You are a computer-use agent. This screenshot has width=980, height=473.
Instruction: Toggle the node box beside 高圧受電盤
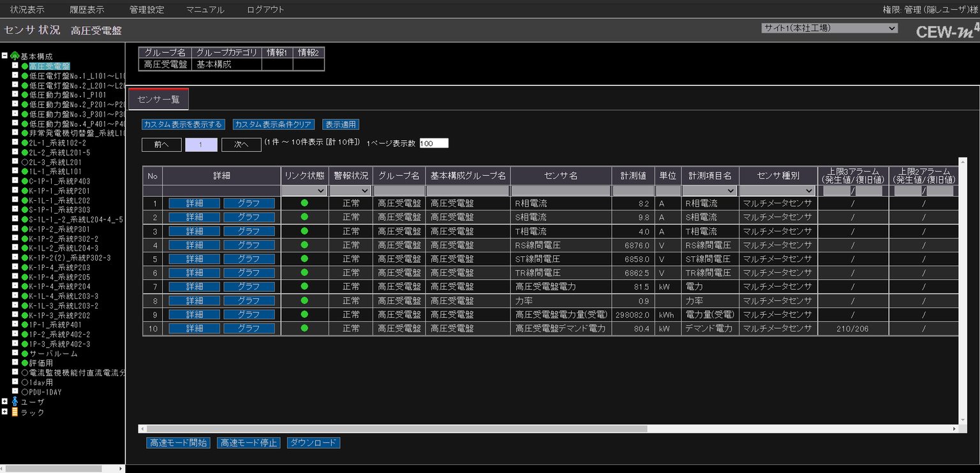pyautogui.click(x=15, y=66)
